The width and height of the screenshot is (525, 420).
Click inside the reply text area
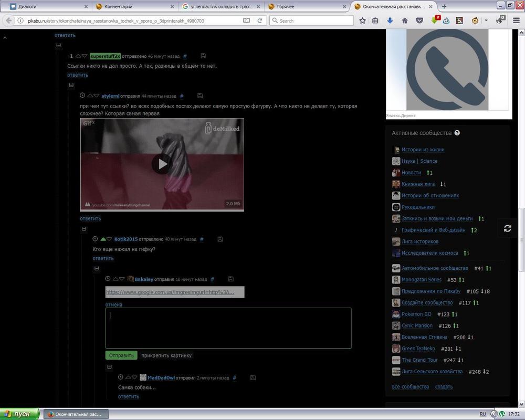coord(228,328)
